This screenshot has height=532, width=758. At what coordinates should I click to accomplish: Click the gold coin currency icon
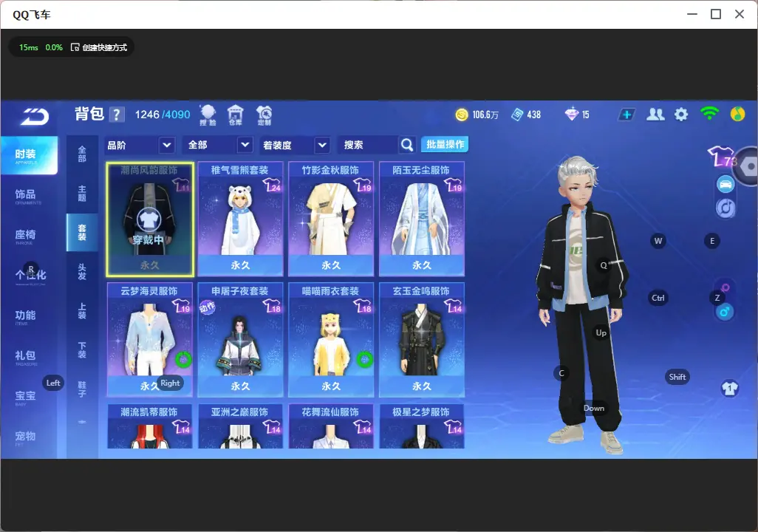(462, 115)
